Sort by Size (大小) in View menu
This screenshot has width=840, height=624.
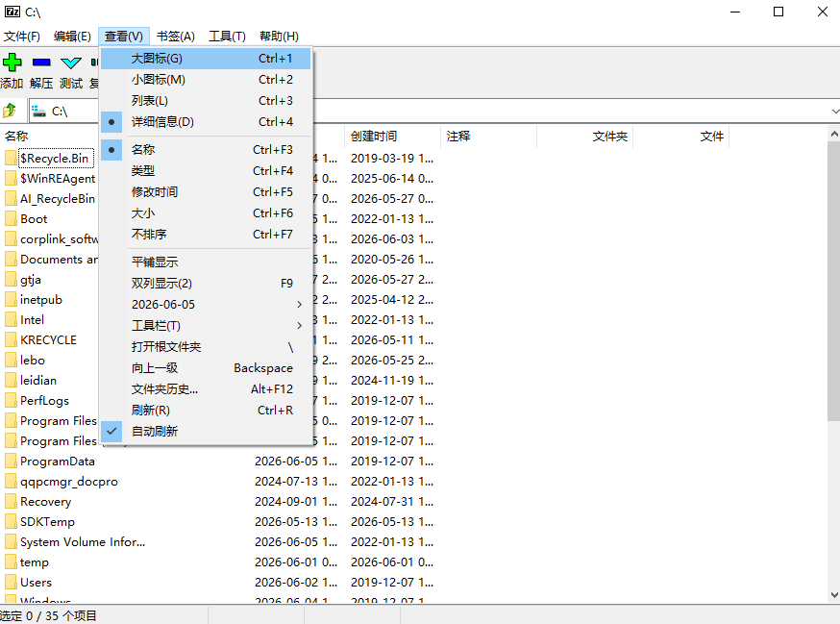point(206,213)
